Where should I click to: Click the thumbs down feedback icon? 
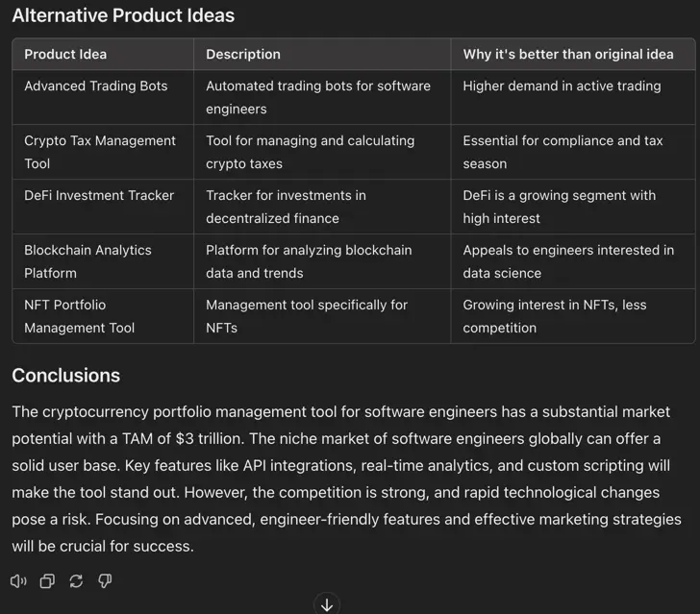click(x=105, y=581)
